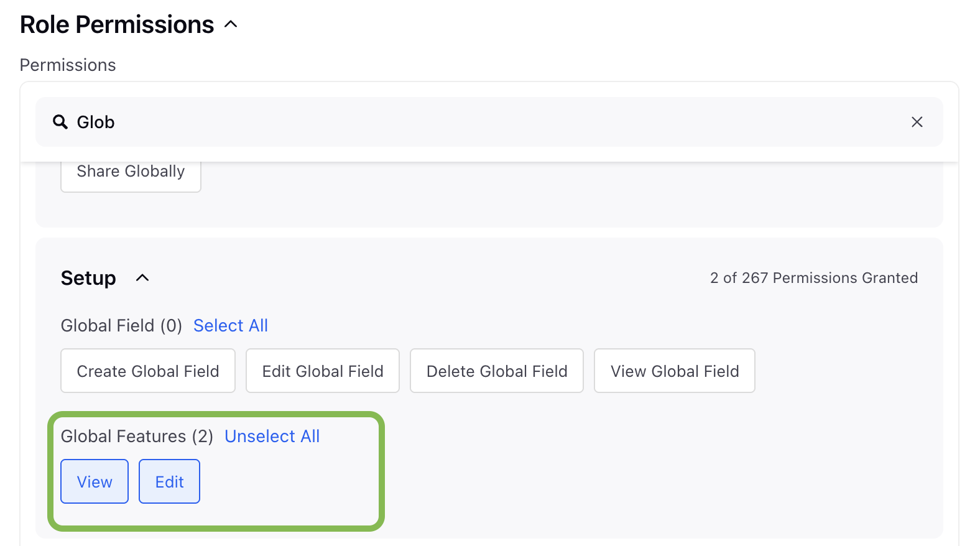This screenshot has width=980, height=546.
Task: Toggle Delete Global Field permission
Action: [497, 371]
